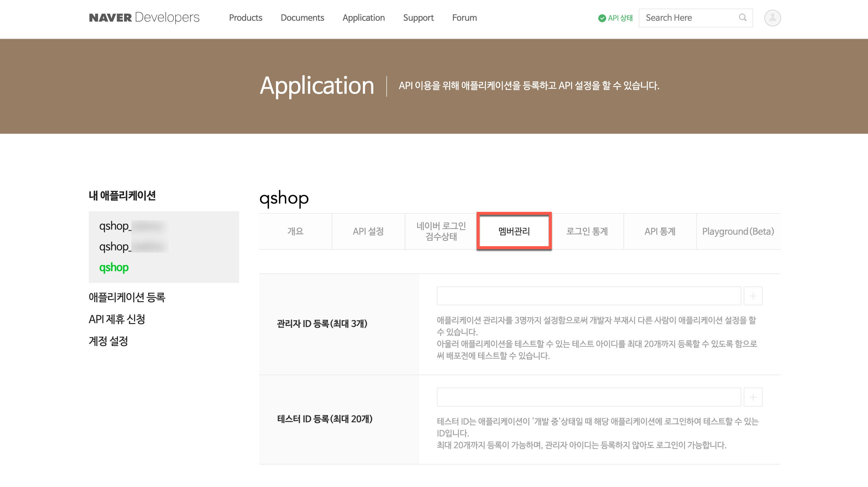This screenshot has width=868, height=487.
Task: Switch to the API 설정 tab
Action: pyautogui.click(x=368, y=231)
